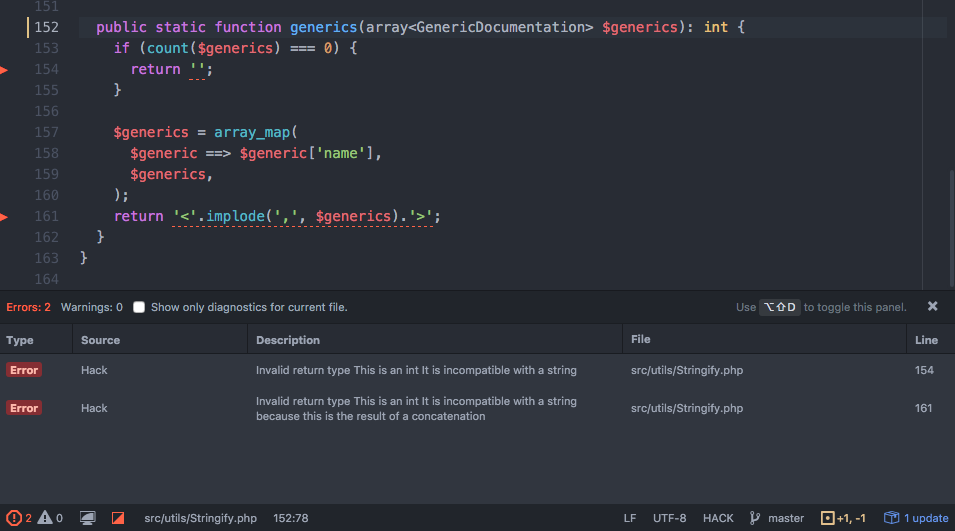Click the Warnings: 0 filter label
The width and height of the screenshot is (955, 531).
point(91,308)
